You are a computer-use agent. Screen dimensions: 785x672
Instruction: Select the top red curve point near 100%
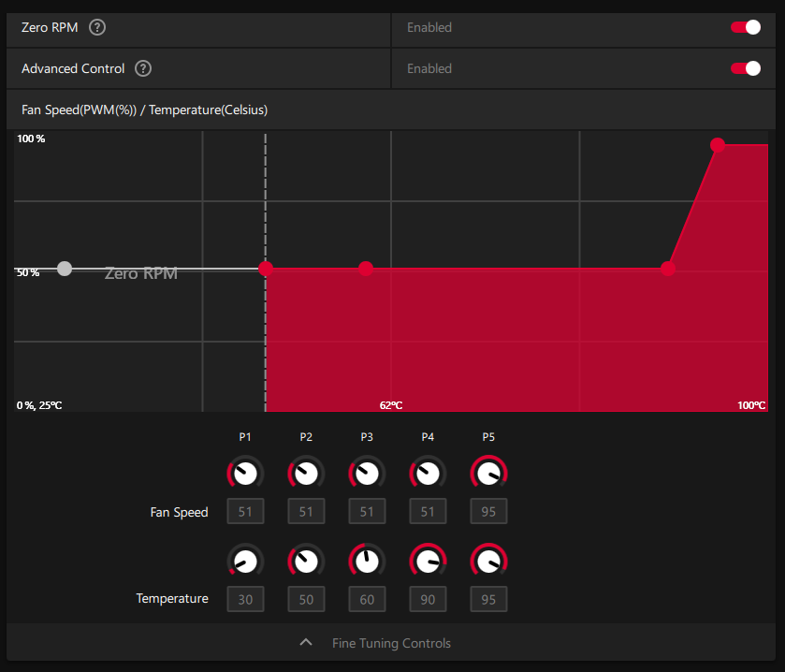point(718,145)
